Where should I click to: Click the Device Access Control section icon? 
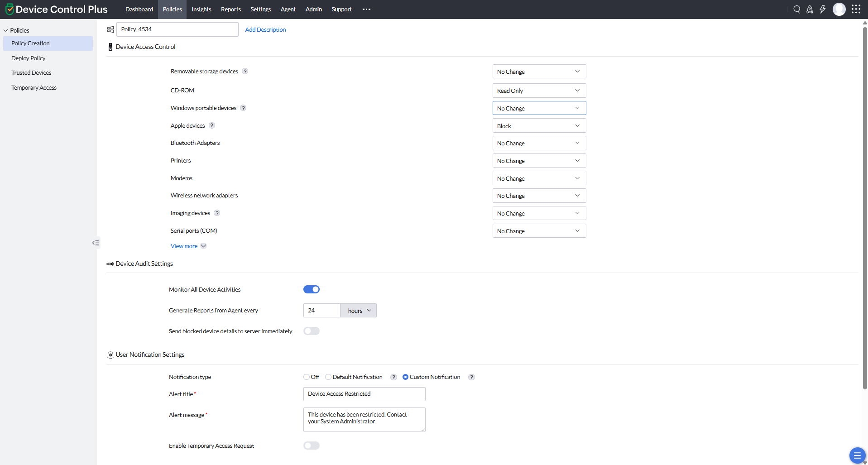(x=110, y=47)
